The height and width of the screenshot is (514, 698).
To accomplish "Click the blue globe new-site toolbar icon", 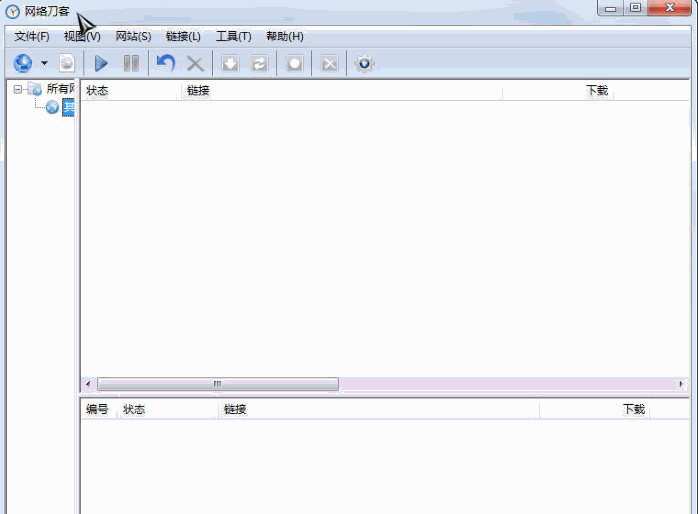I will 23,63.
